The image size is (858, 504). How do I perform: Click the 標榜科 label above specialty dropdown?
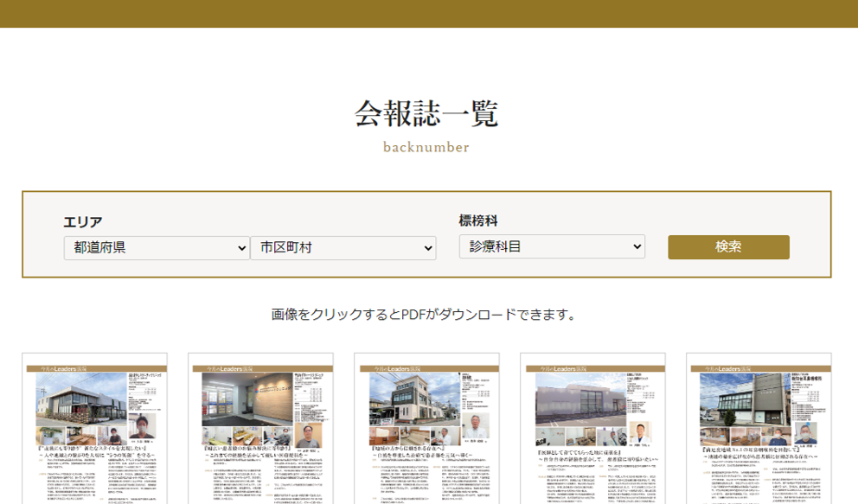478,220
